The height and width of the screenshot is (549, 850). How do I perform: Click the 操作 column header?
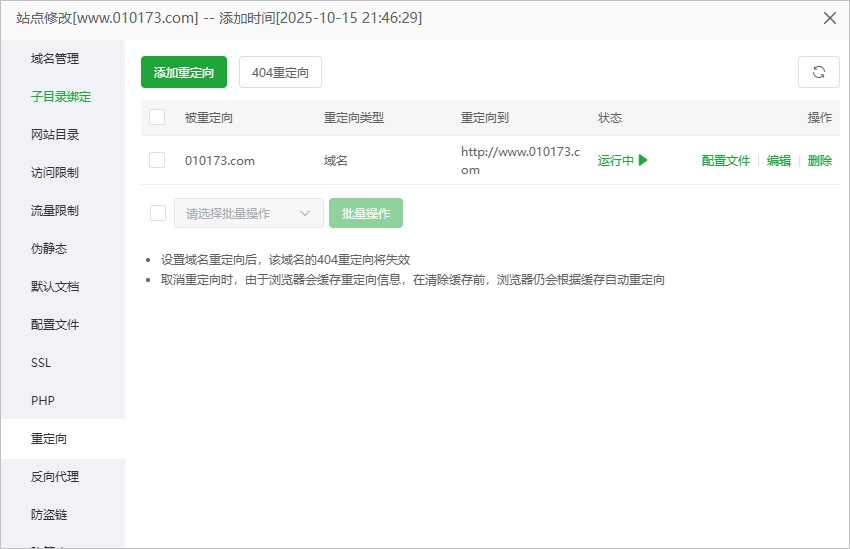click(820, 118)
